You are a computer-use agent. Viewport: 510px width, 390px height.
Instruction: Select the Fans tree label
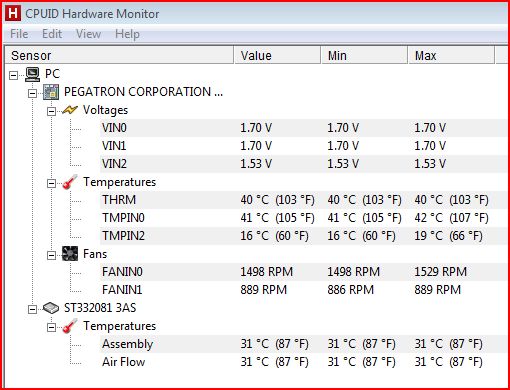click(x=95, y=254)
